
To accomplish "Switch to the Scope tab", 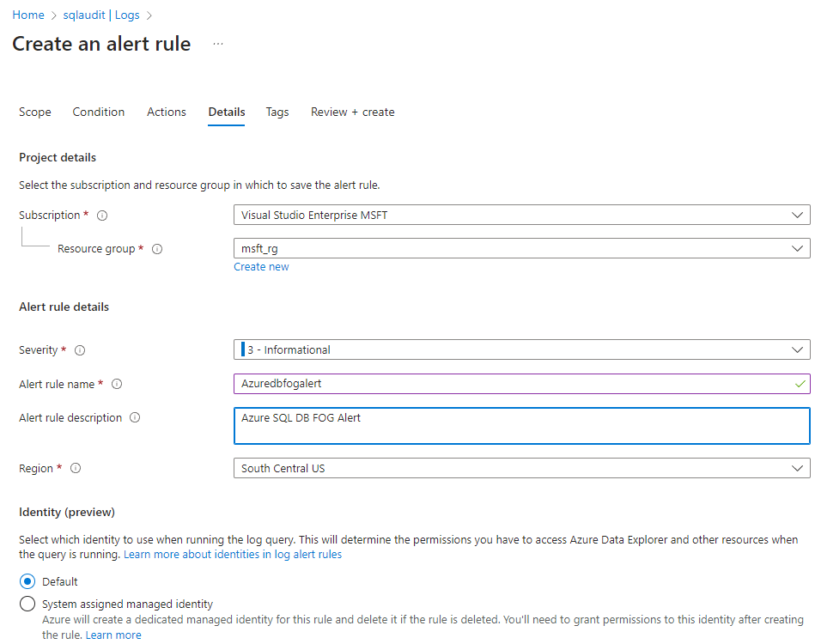I will (35, 112).
